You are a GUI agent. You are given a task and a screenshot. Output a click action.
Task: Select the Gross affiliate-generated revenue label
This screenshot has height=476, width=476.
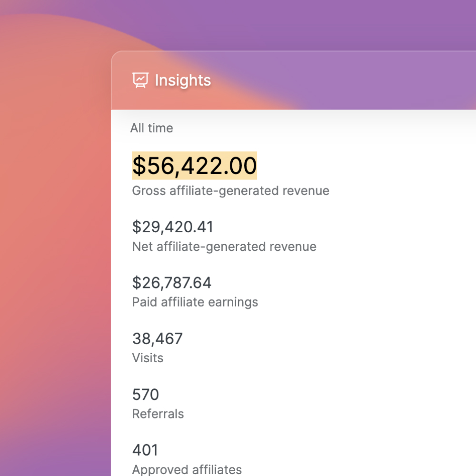pos(230,191)
